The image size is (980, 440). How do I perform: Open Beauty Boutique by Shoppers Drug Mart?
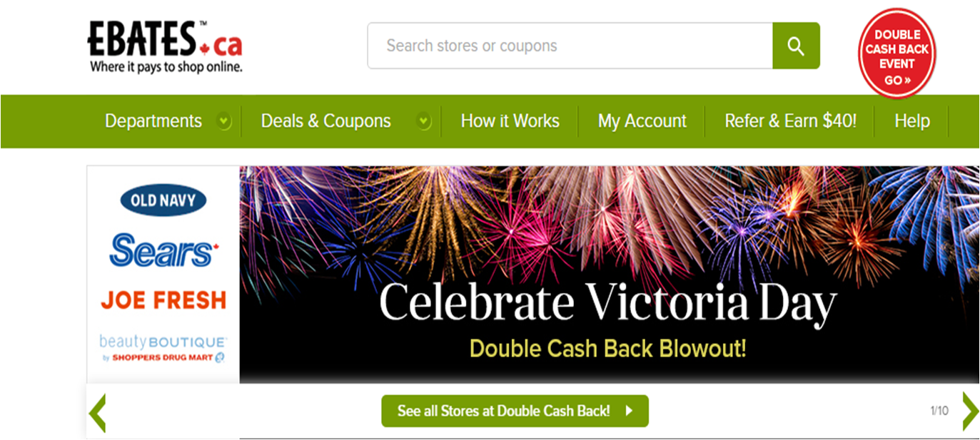163,348
